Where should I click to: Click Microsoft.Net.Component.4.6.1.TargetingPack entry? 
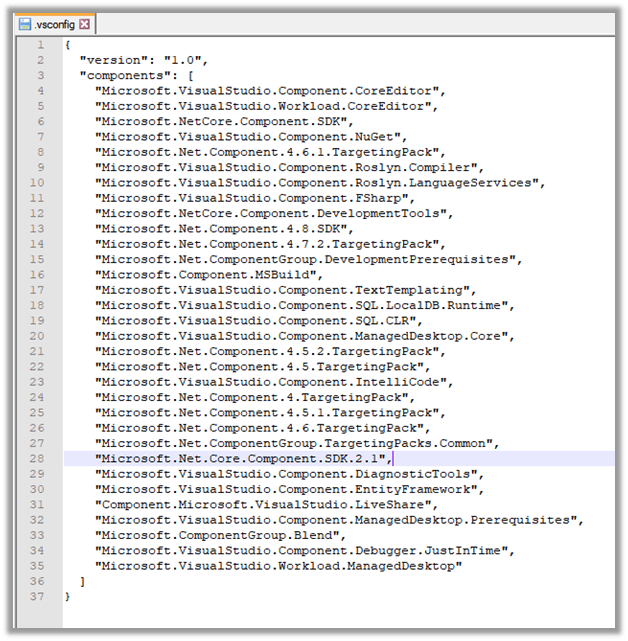270,152
